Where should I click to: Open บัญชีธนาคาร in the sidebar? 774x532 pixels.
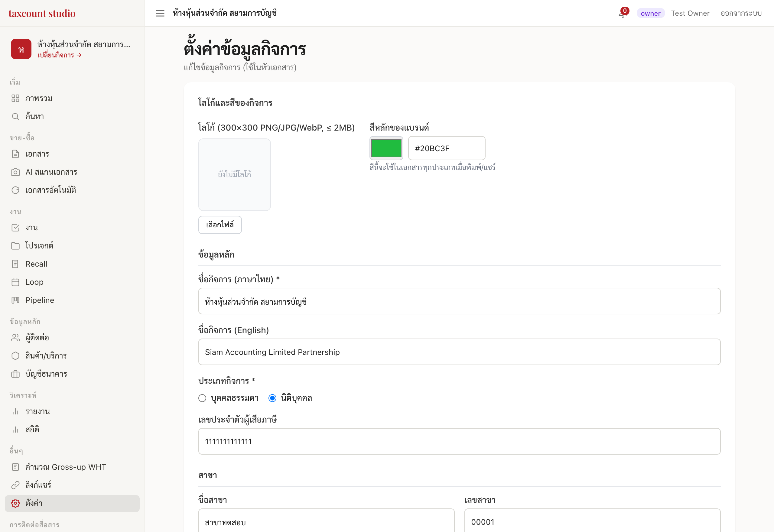point(72,374)
